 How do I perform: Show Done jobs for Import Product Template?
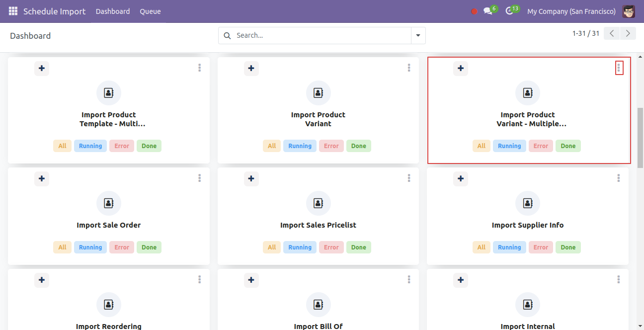tap(149, 146)
